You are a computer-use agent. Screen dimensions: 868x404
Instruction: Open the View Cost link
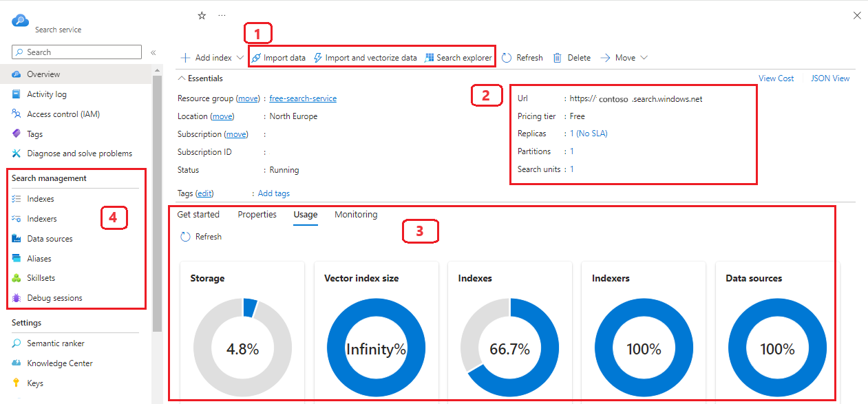tap(776, 78)
